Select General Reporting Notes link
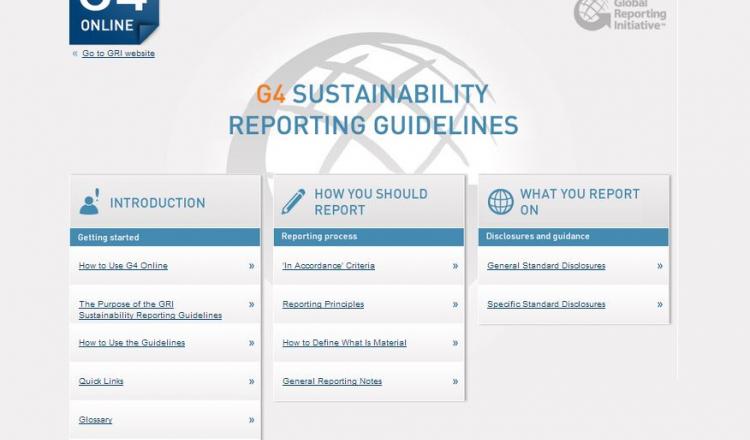The height and width of the screenshot is (440, 750). 332,381
